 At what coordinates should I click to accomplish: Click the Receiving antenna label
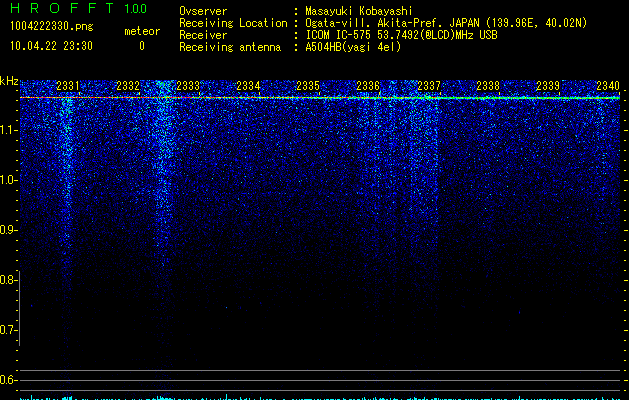tap(230, 47)
